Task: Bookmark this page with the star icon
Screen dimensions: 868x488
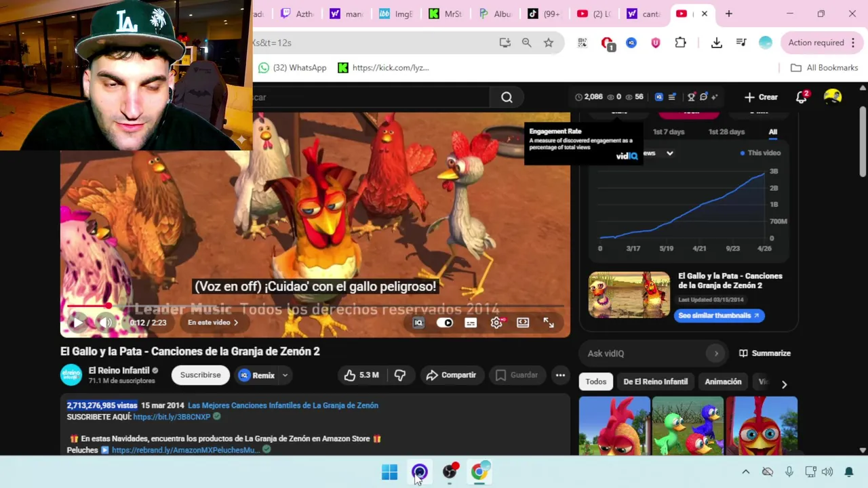Action: [x=549, y=43]
